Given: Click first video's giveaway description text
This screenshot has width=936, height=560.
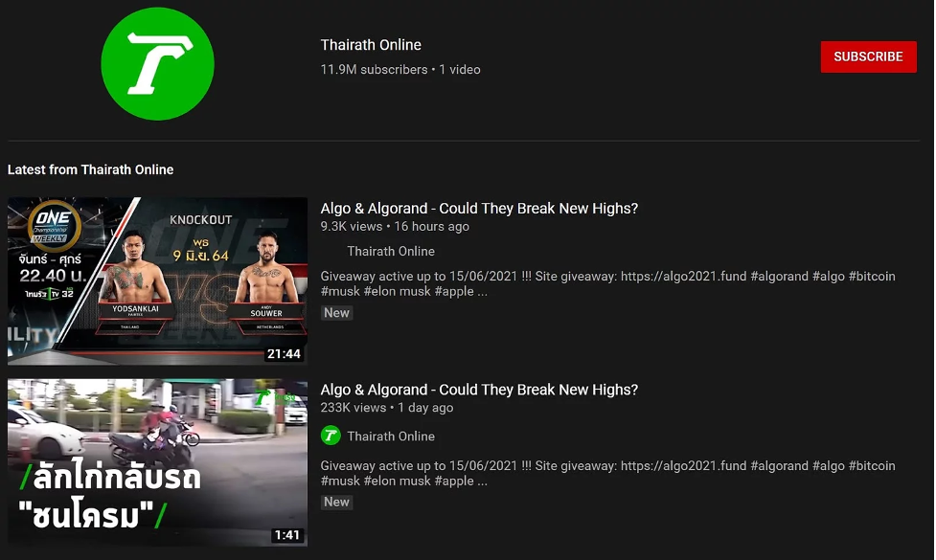Looking at the screenshot, I should [x=607, y=284].
